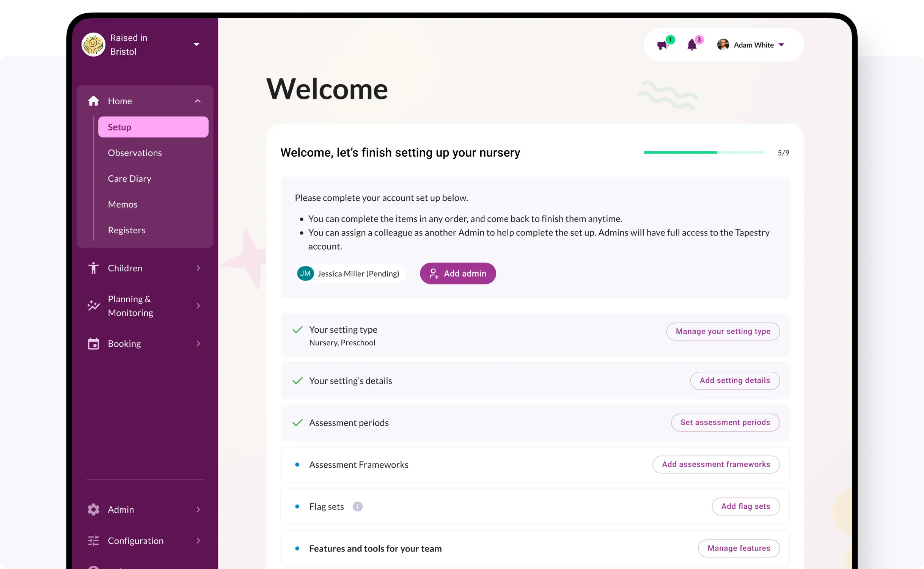The height and width of the screenshot is (569, 924).
Task: Select the Jessica Miller (Pending) chip
Action: 350,273
